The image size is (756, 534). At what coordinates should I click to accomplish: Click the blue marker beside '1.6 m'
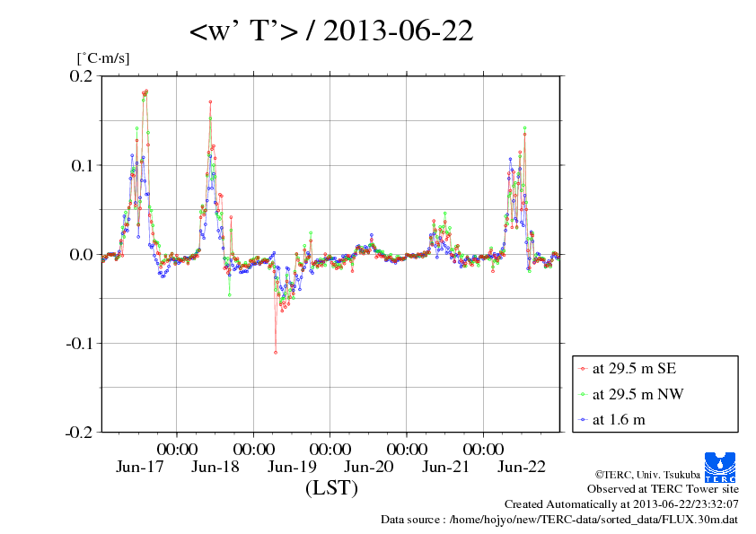pos(583,420)
